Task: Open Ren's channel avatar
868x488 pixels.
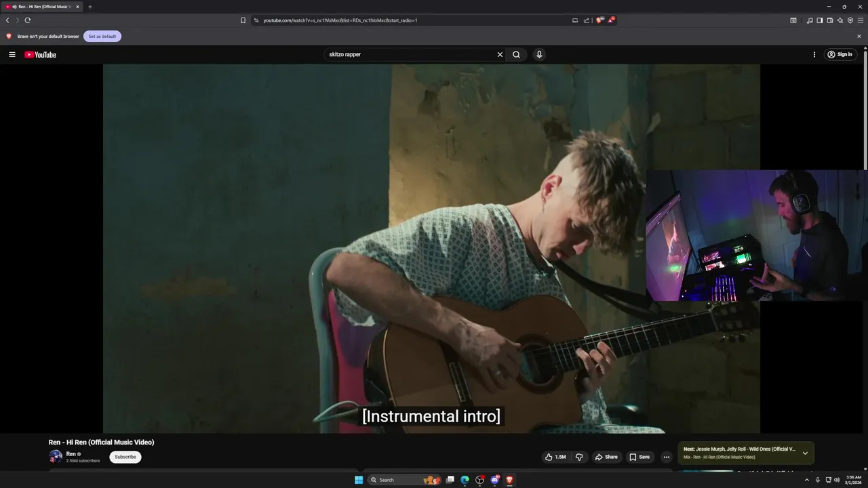Action: 56,457
